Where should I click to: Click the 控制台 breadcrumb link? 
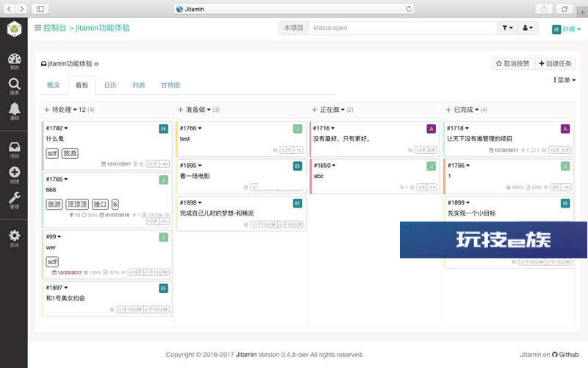click(54, 28)
